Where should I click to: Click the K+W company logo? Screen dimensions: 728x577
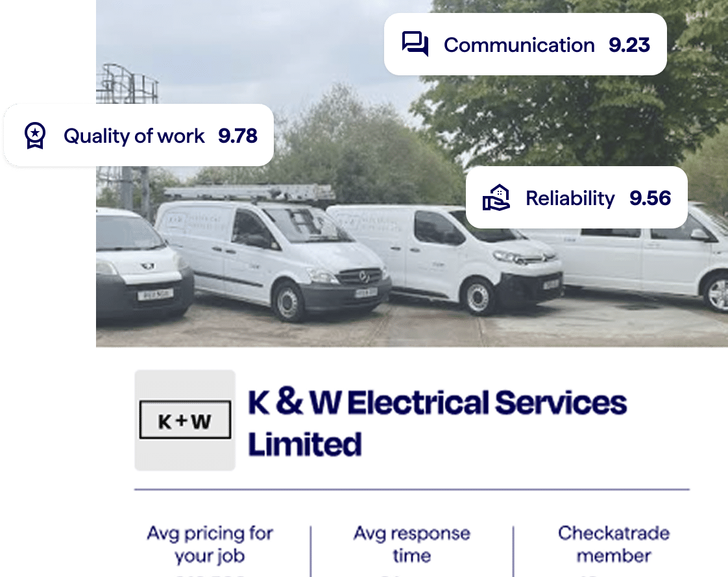click(185, 420)
